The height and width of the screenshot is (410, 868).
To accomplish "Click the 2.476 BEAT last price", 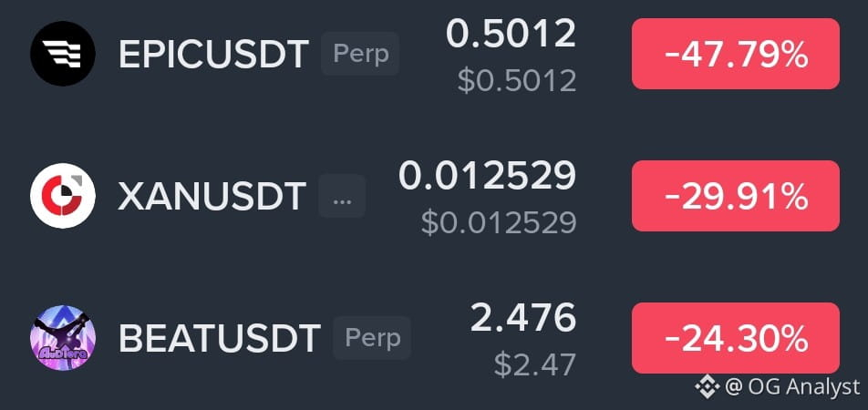I will (523, 318).
